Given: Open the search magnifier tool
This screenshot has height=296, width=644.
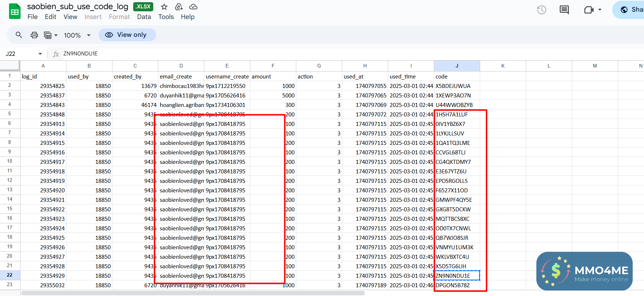Looking at the screenshot, I should coord(19,35).
